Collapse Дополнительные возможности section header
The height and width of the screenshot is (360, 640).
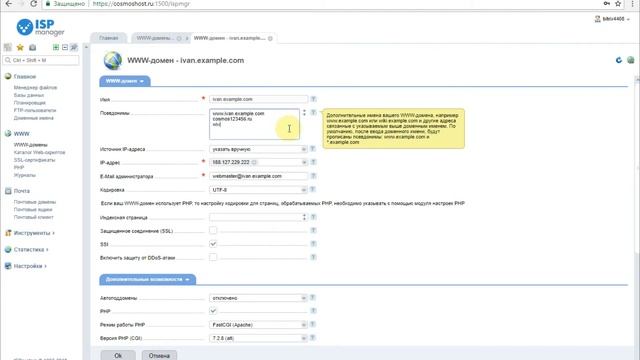148,279
